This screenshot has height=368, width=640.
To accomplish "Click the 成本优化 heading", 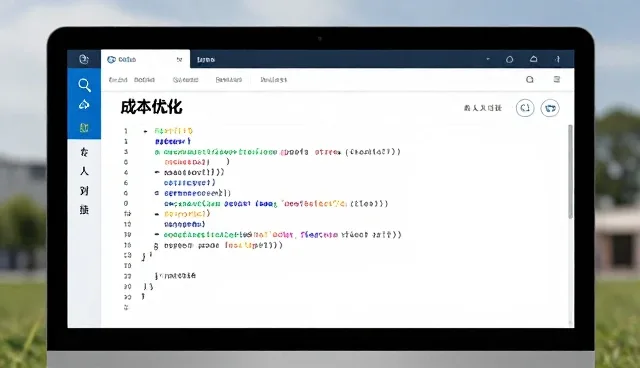I will pyautogui.click(x=151, y=107).
